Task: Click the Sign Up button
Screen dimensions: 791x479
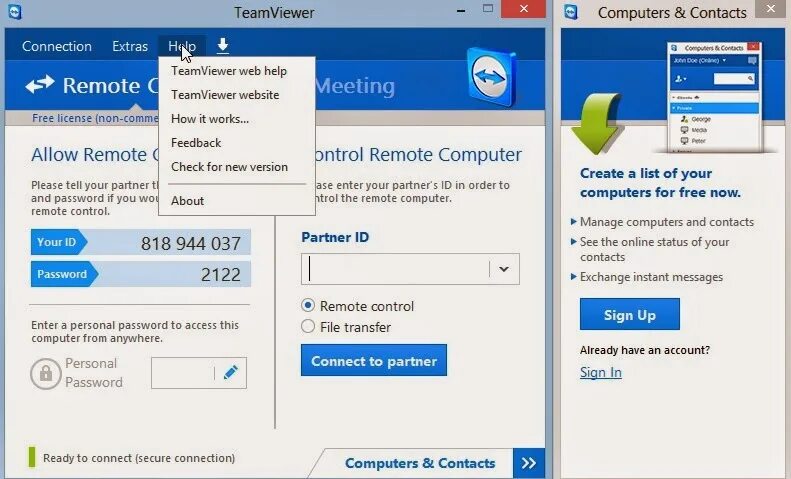Action: 630,315
